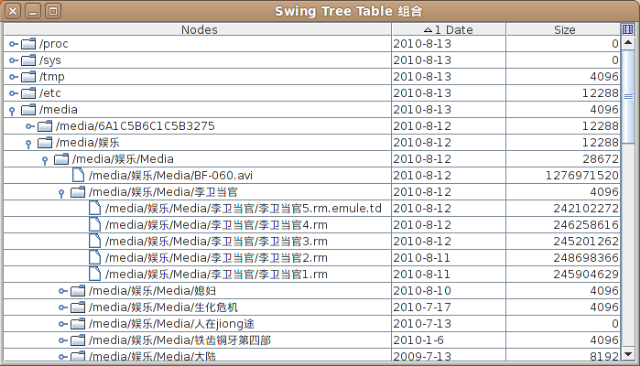
Task: Expand the 人在jiong途 folder node
Action: 62,324
